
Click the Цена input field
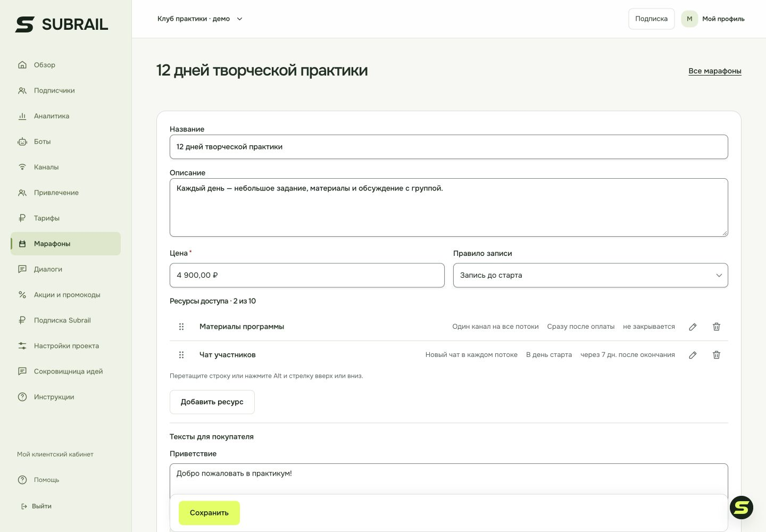(x=307, y=276)
